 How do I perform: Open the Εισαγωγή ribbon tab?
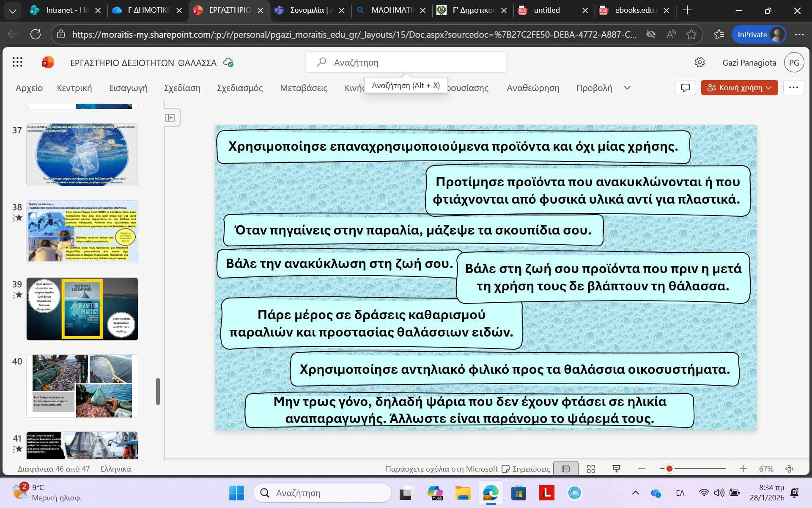(x=128, y=88)
